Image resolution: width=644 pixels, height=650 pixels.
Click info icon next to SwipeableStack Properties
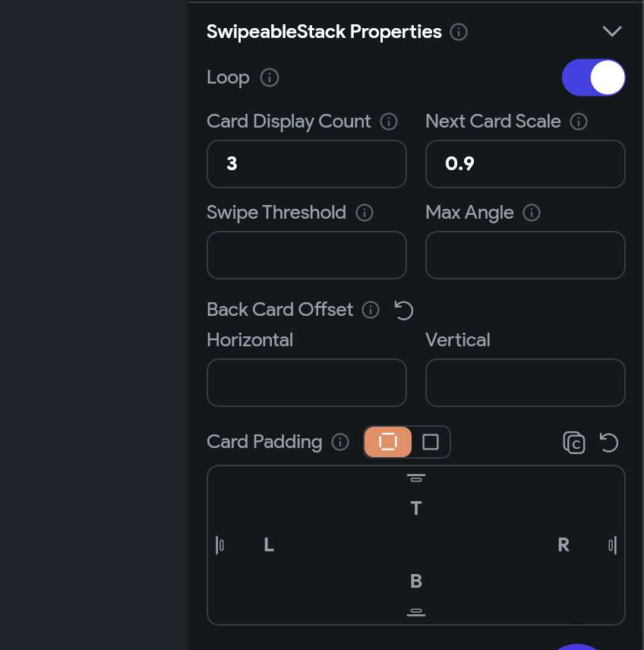459,32
